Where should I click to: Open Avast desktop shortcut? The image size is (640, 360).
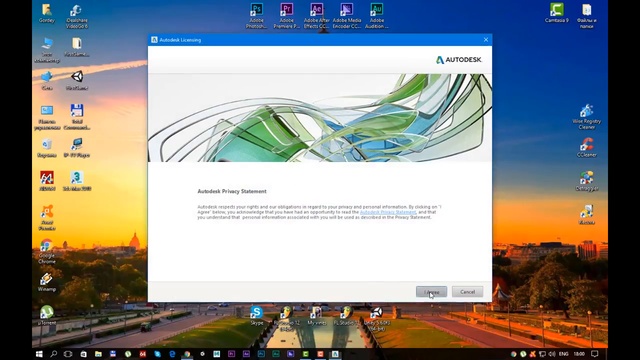pos(47,218)
